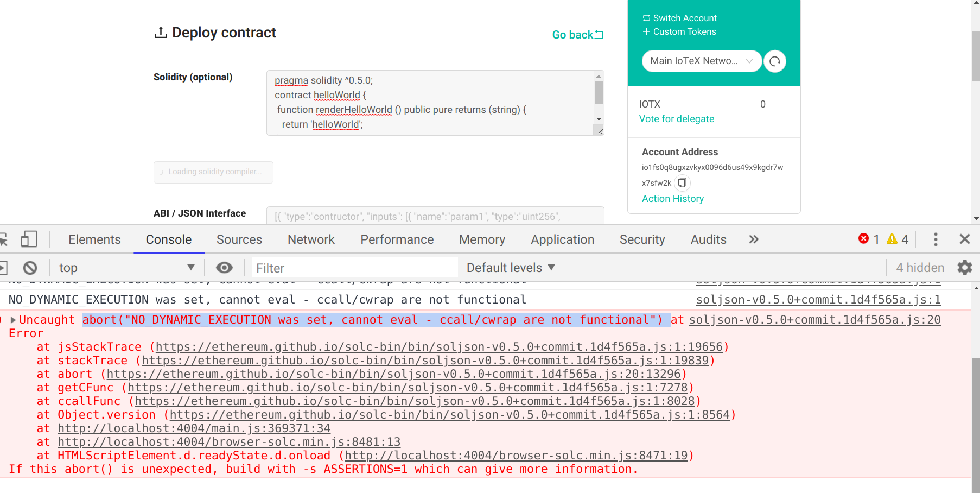Screen dimensions: 980x493
Task: Open the top frame context selector
Action: [x=126, y=267]
